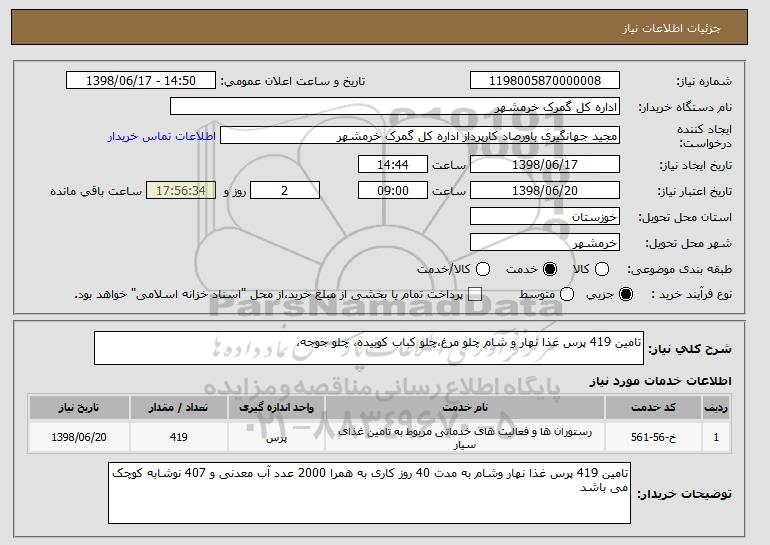Click the countdown timer 17:56:34
Screen dimensions: 770x545
tap(181, 191)
